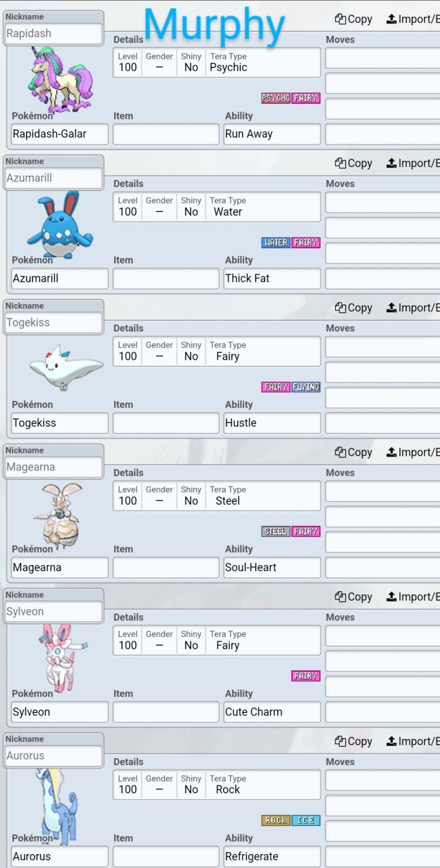Open Magearna details with Tera Type Steel
Image resolution: width=440 pixels, height=868 pixels.
pyautogui.click(x=217, y=496)
